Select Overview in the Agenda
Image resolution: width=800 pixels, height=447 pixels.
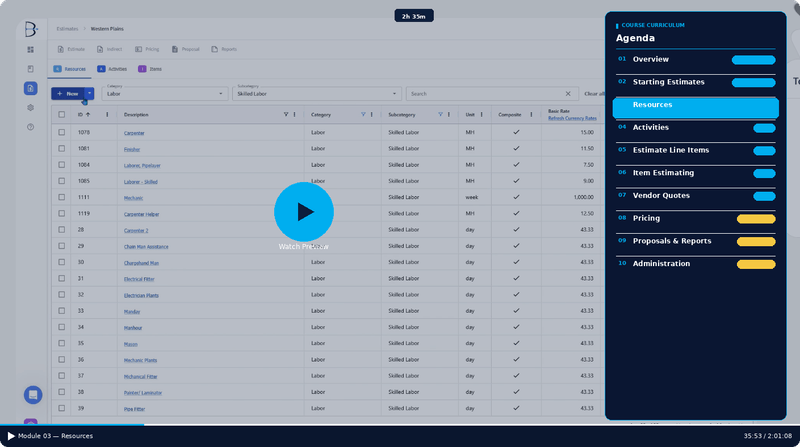(x=695, y=60)
